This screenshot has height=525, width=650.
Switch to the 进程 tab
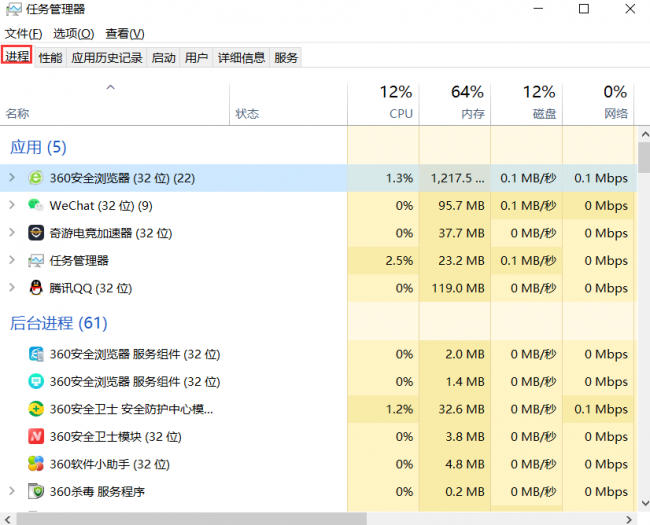click(17, 55)
